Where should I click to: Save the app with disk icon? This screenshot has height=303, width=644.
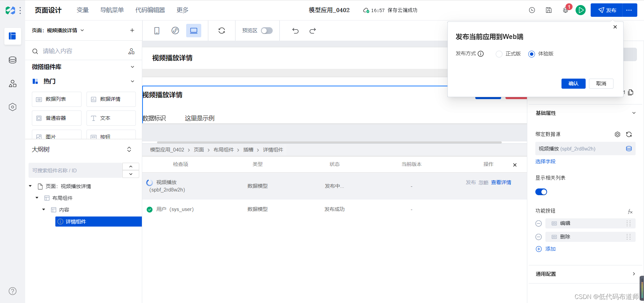click(x=549, y=10)
